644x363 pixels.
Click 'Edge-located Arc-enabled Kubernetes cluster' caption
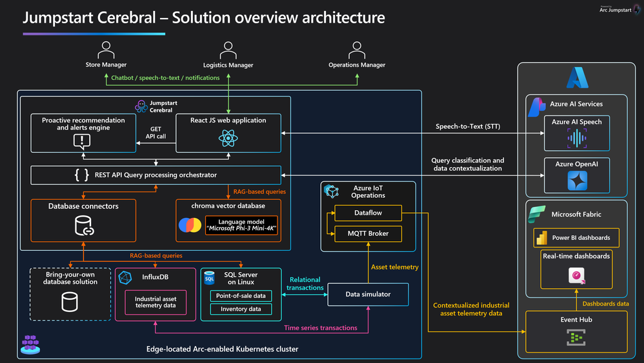coord(222,349)
